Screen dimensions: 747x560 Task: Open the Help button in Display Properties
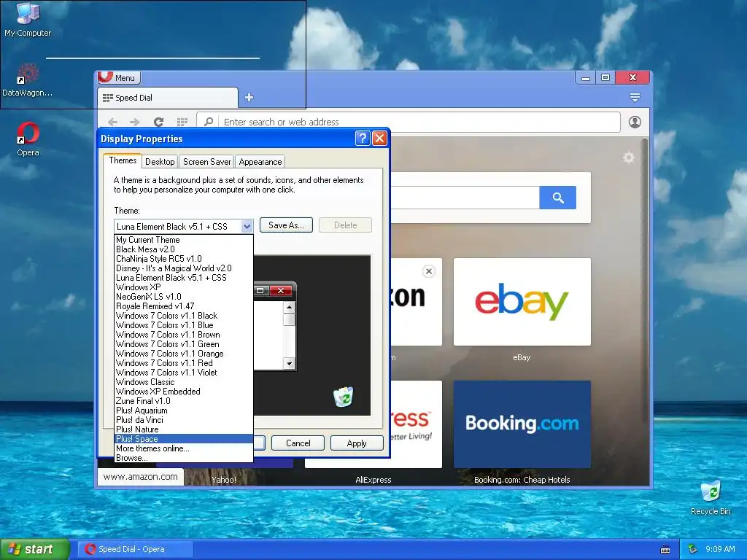(x=362, y=139)
